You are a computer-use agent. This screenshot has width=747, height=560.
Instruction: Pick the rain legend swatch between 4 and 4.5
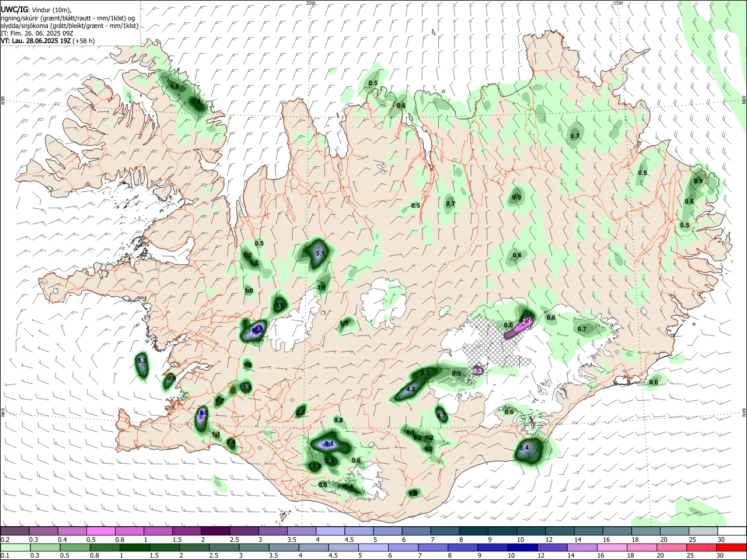[313, 547]
